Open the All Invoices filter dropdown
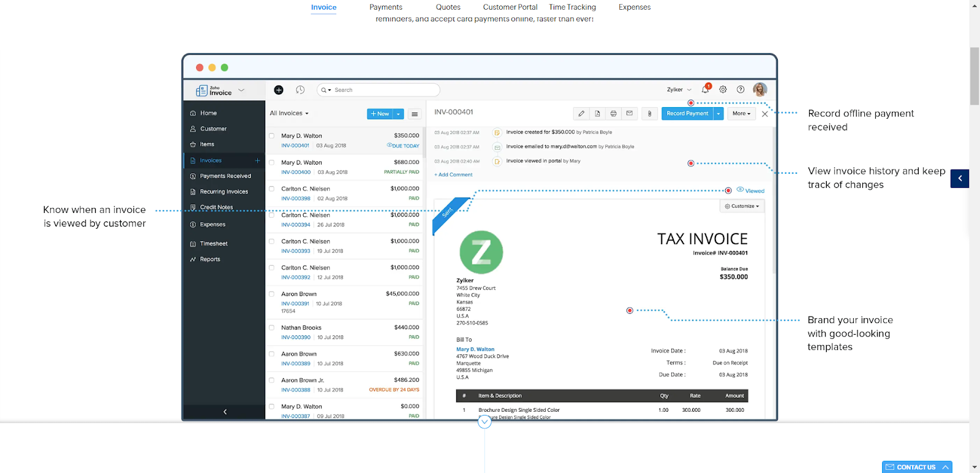The width and height of the screenshot is (980, 473). [289, 113]
